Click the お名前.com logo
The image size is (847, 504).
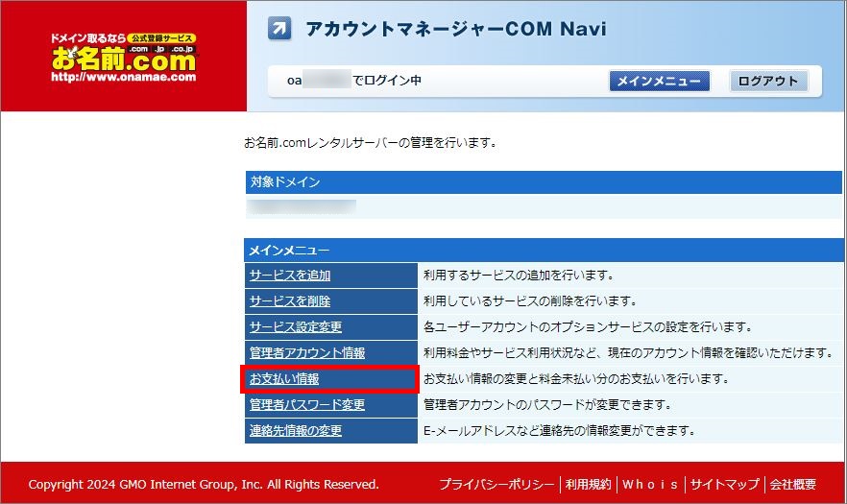tap(124, 58)
